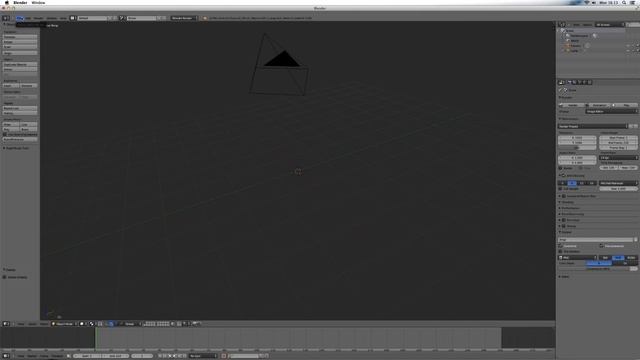This screenshot has height=360, width=640.
Task: Open the Outliner editor type icon
Action: 562,24
